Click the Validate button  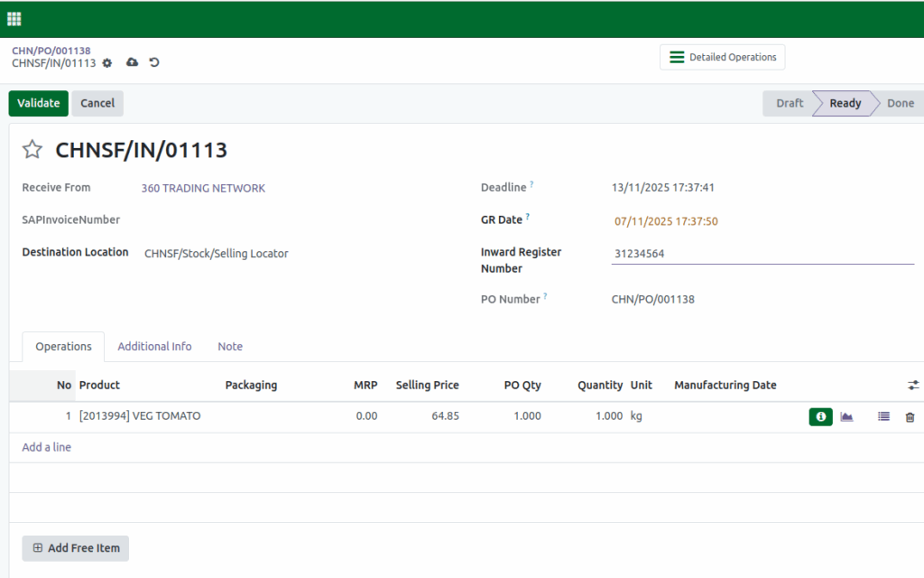(x=38, y=103)
